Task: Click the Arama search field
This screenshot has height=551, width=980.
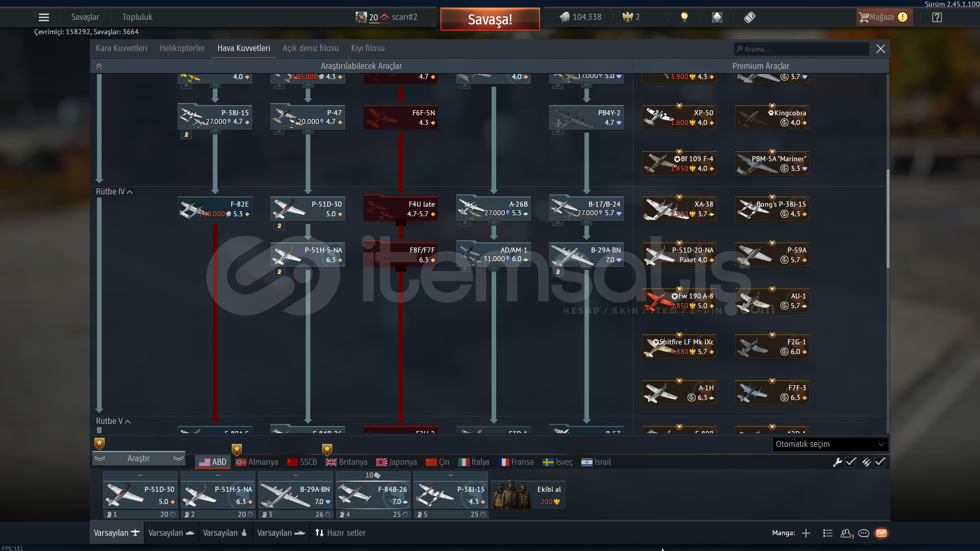Action: coord(801,49)
